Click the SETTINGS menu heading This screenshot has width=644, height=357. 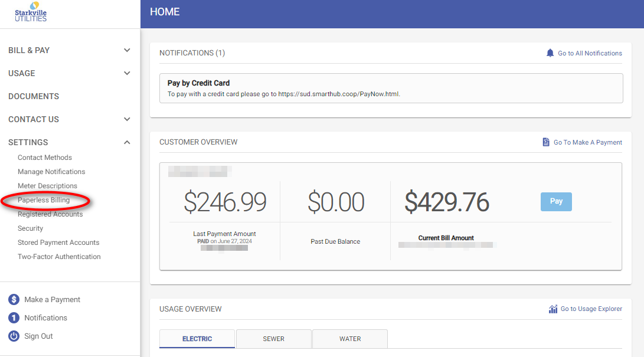click(28, 142)
